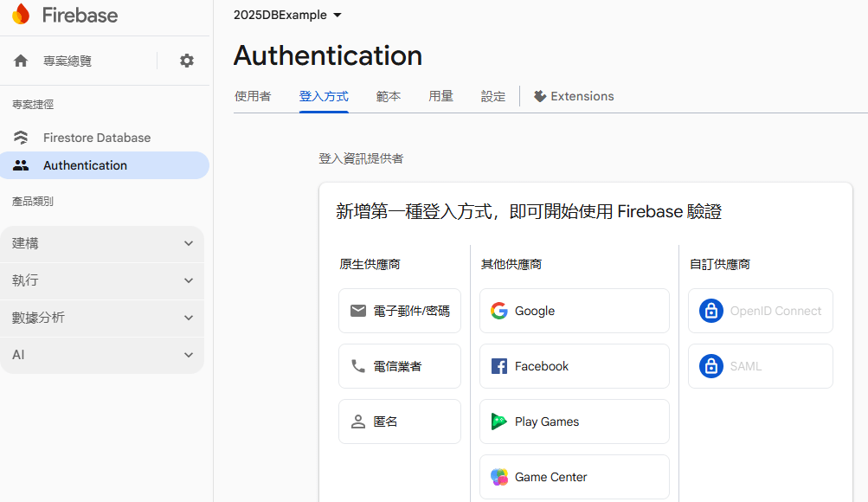The width and height of the screenshot is (868, 502).
Task: Open Firestore Database in sidebar
Action: [105, 138]
